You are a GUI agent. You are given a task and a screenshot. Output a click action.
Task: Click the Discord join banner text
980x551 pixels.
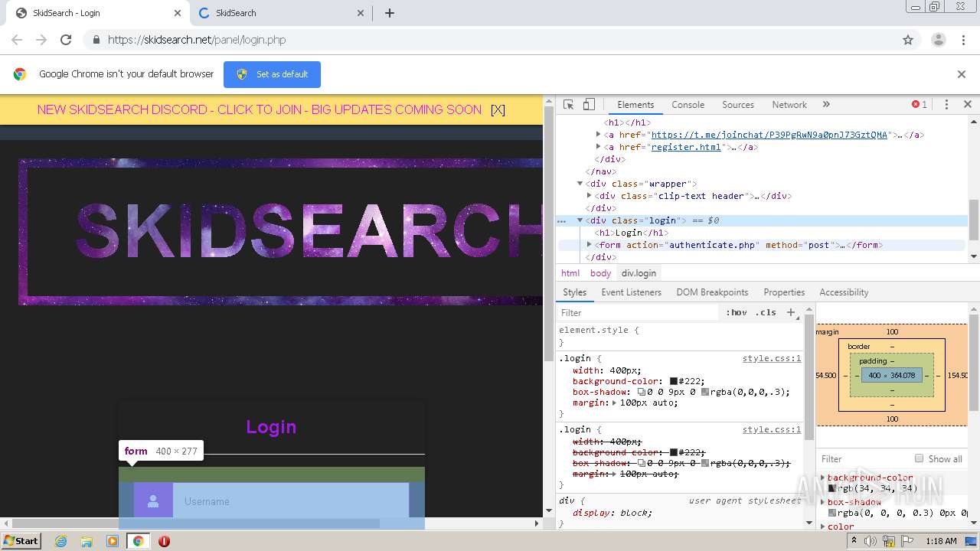[259, 109]
